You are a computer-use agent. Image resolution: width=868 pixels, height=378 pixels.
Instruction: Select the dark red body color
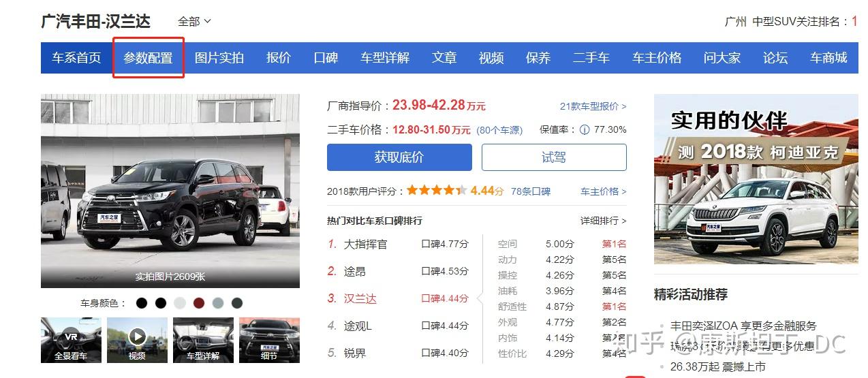(x=199, y=303)
